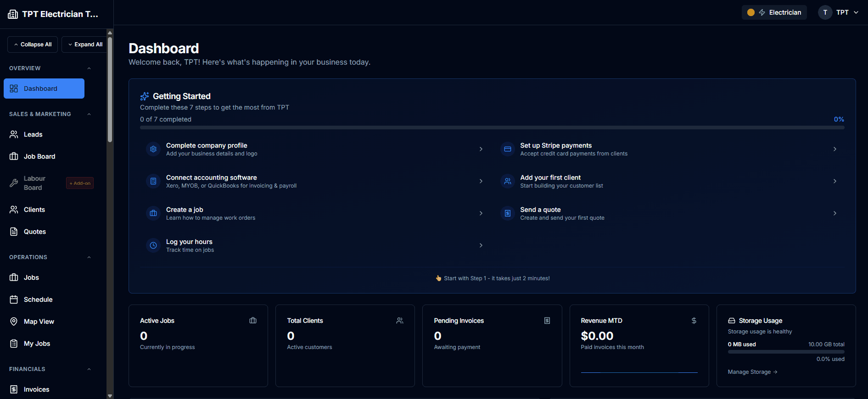Click the Invoices receipt icon in sidebar
868x399 pixels.
click(14, 389)
